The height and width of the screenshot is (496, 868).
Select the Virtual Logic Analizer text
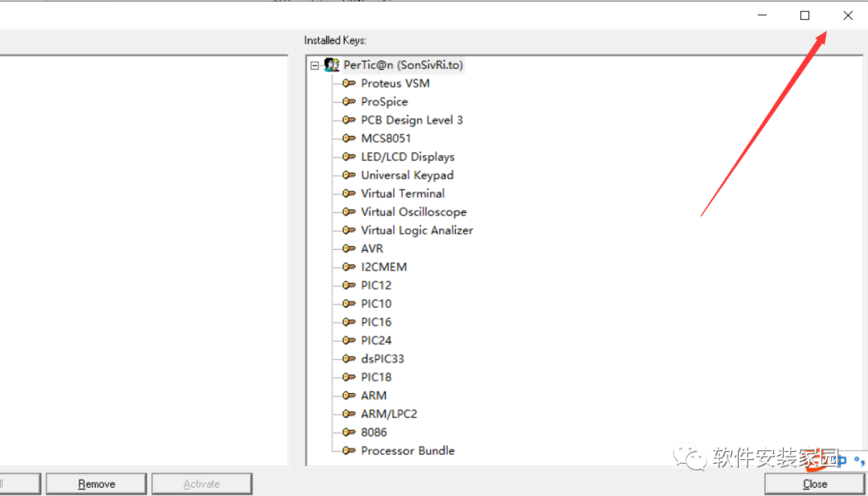tap(417, 230)
